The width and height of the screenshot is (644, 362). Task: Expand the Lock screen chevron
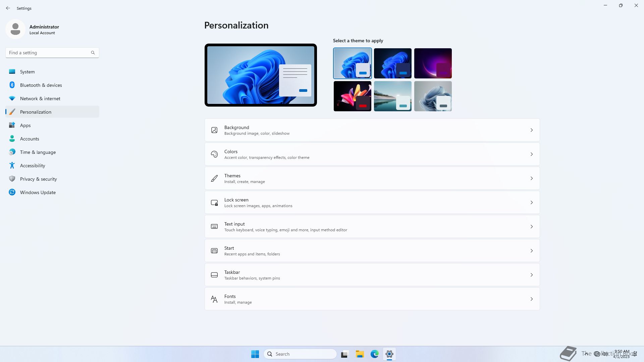pos(532,202)
